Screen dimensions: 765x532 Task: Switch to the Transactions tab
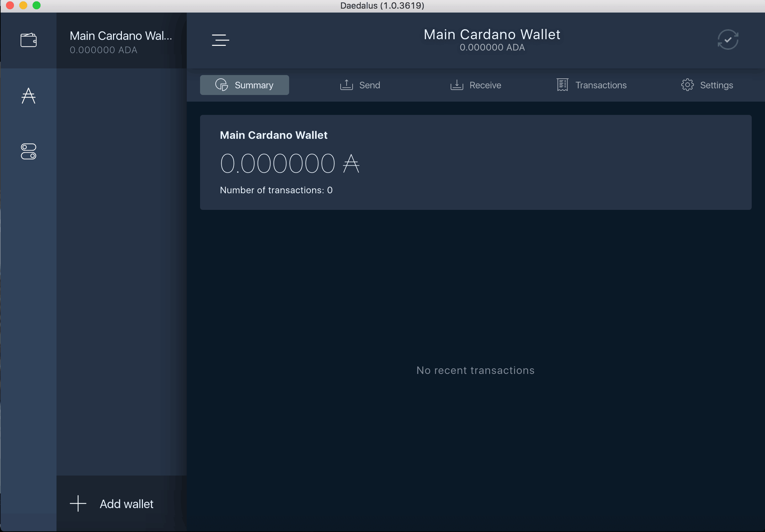tap(591, 85)
